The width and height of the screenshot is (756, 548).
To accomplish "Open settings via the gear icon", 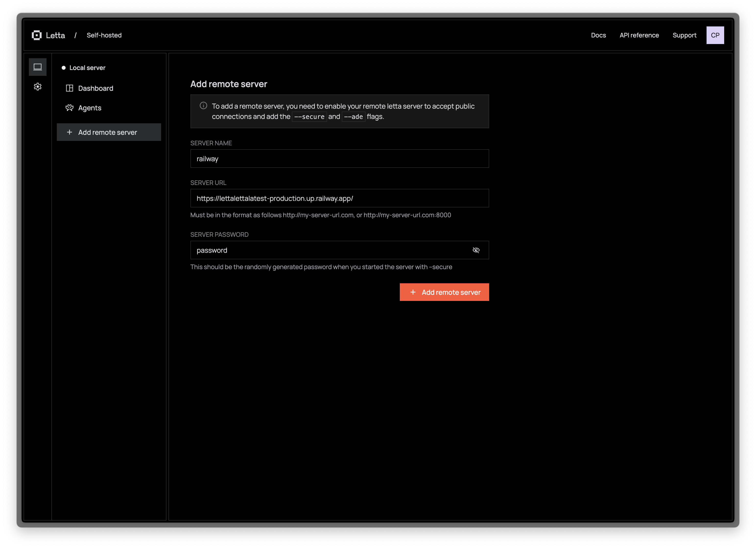I will [x=38, y=87].
